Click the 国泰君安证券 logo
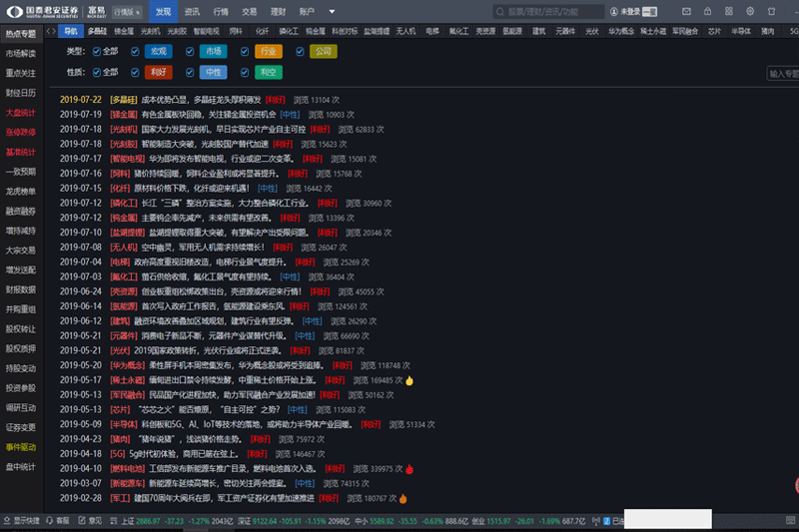This screenshot has height=532, width=799. (43, 11)
